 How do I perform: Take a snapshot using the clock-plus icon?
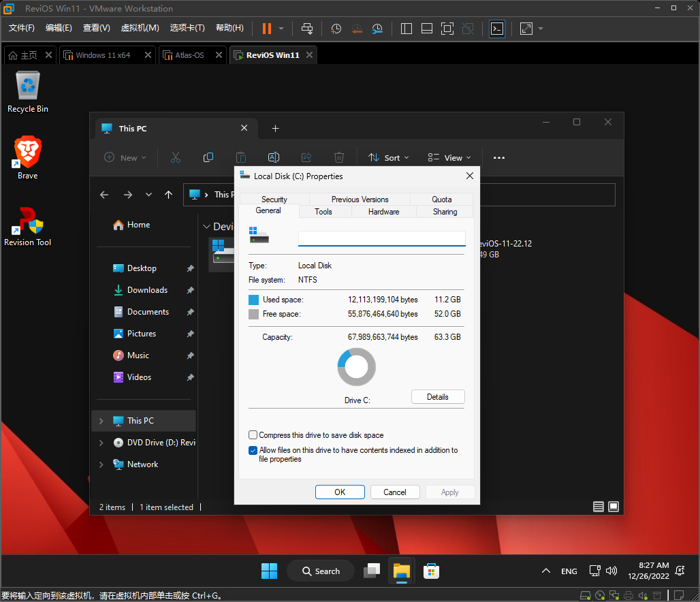coord(336,29)
